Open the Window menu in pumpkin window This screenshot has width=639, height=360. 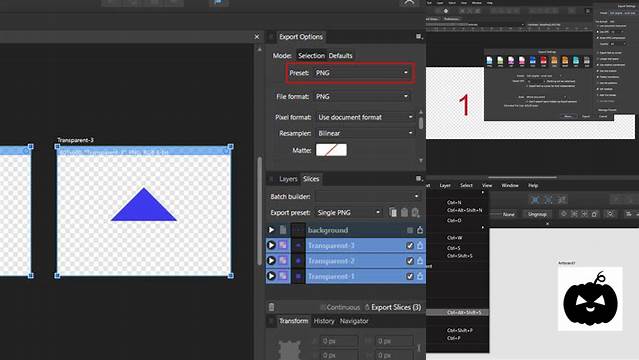(x=510, y=186)
